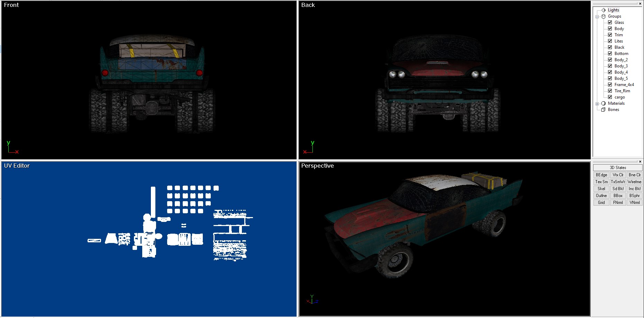Click the Lights diamond icon in tree

[604, 10]
